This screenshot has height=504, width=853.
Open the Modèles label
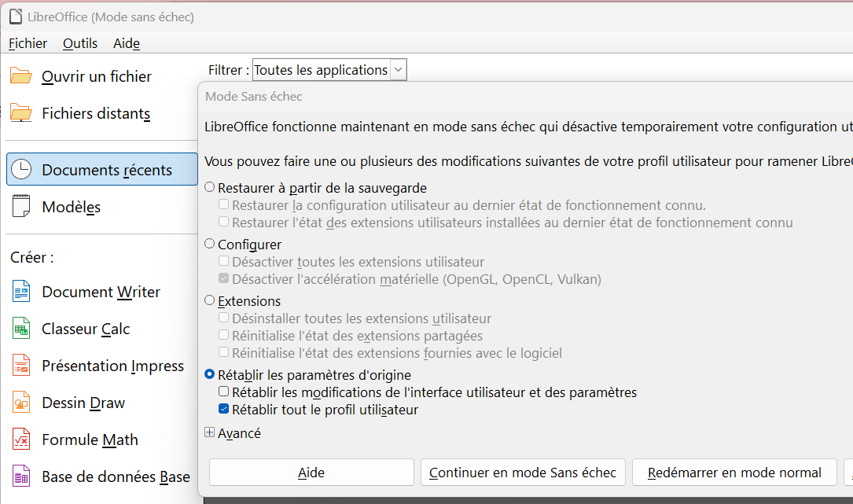(x=72, y=207)
